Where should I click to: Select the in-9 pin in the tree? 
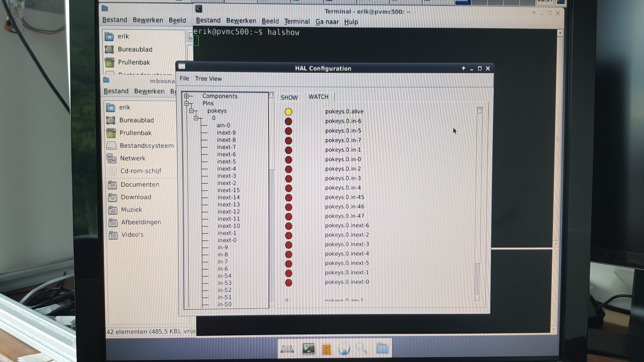pos(223,247)
